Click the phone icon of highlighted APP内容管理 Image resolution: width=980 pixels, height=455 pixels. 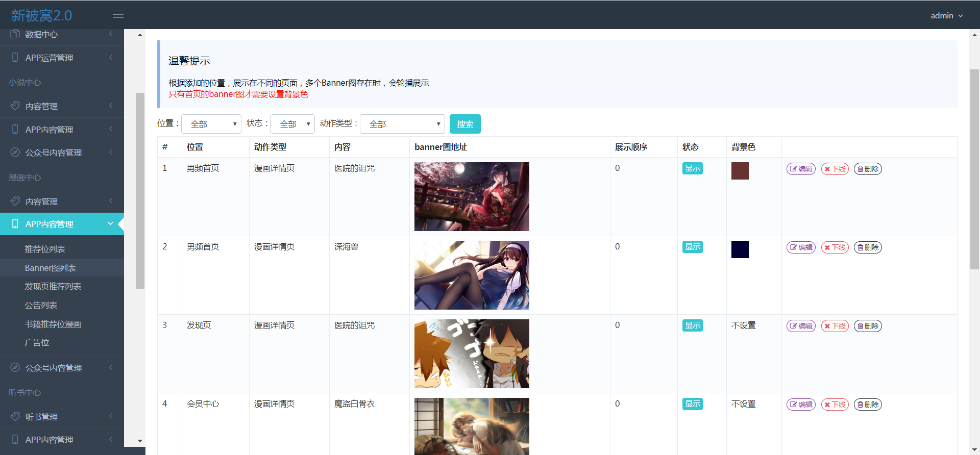pos(15,224)
